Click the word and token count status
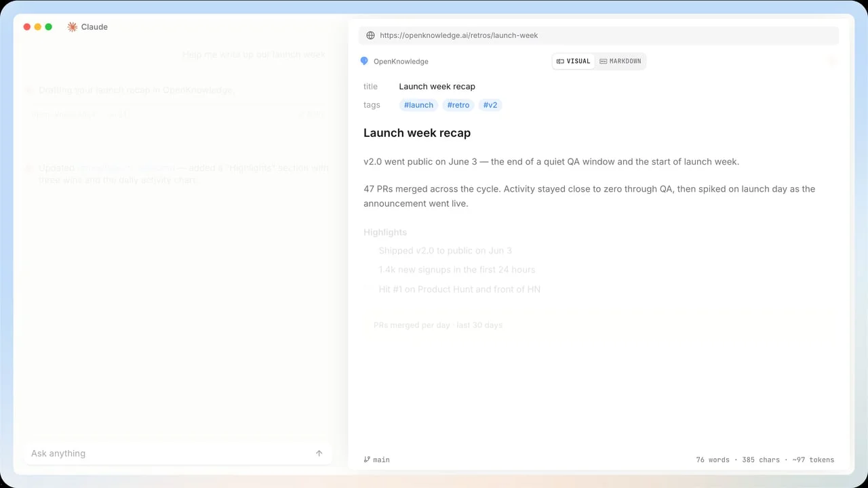The width and height of the screenshot is (868, 488). click(x=765, y=460)
